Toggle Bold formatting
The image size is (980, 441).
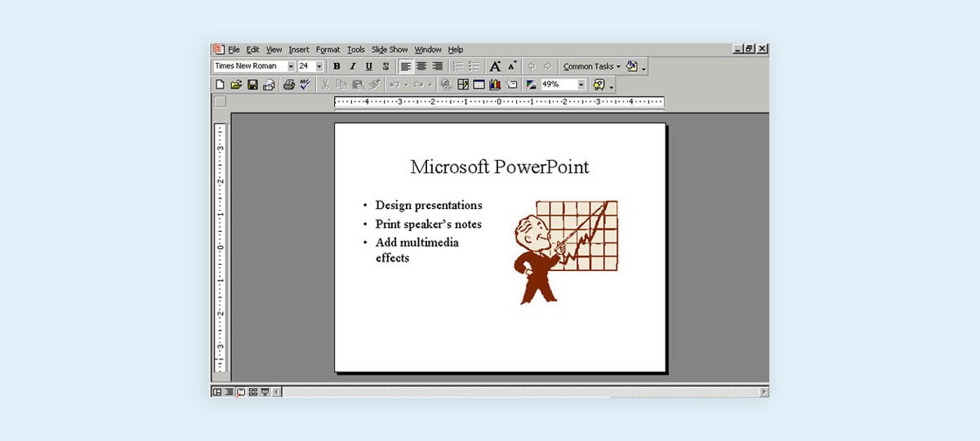click(336, 66)
